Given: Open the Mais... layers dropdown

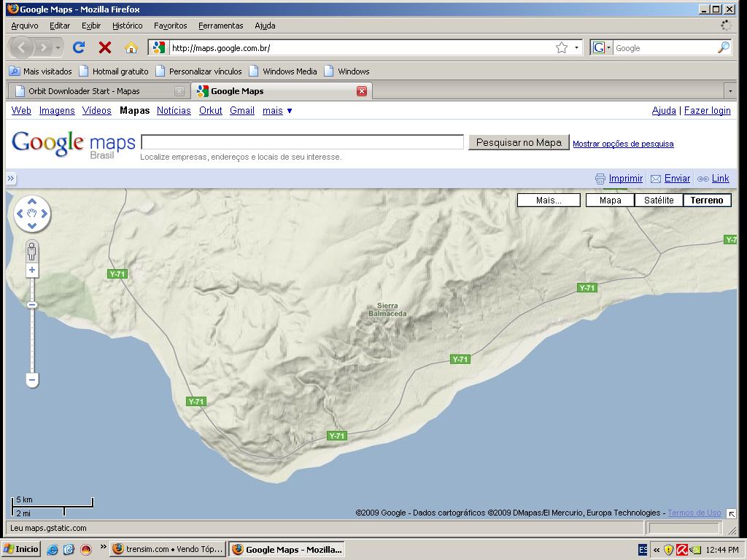Looking at the screenshot, I should (549, 201).
